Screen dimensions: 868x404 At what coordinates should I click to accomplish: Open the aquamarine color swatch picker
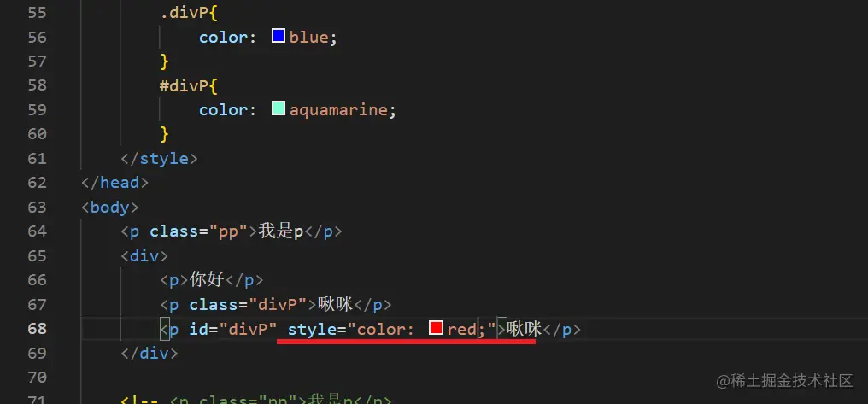[279, 108]
